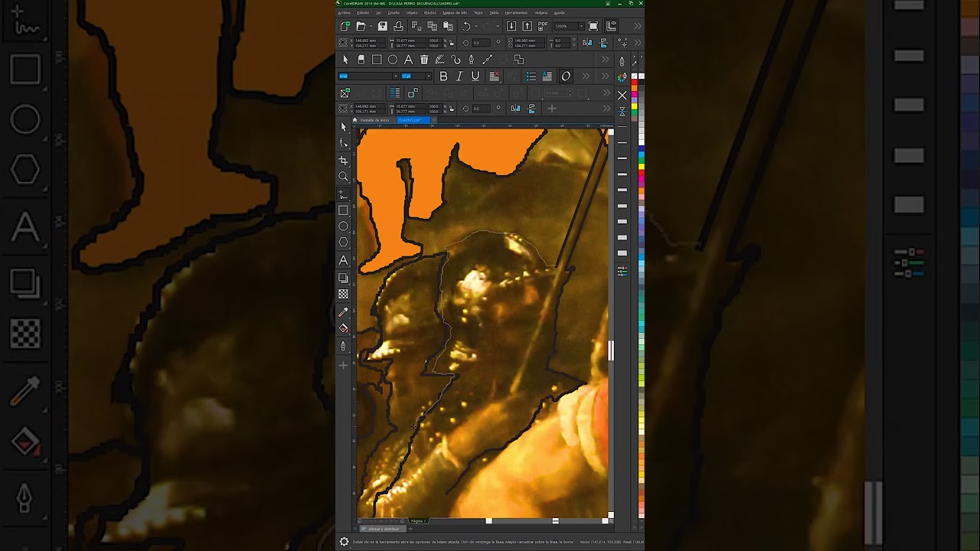This screenshot has height=551, width=980.
Task: Create a new document with the New icon
Action: tap(345, 26)
